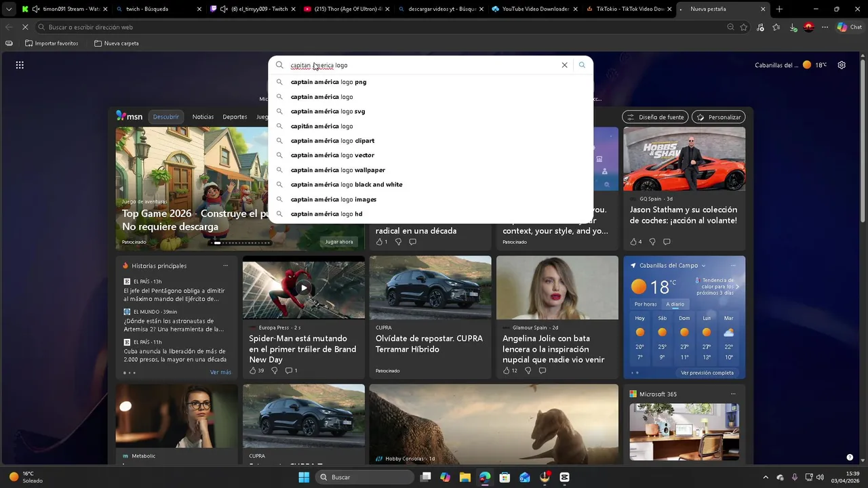Open the zoom magnifier icon in address bar
This screenshot has height=488, width=868.
point(730,27)
